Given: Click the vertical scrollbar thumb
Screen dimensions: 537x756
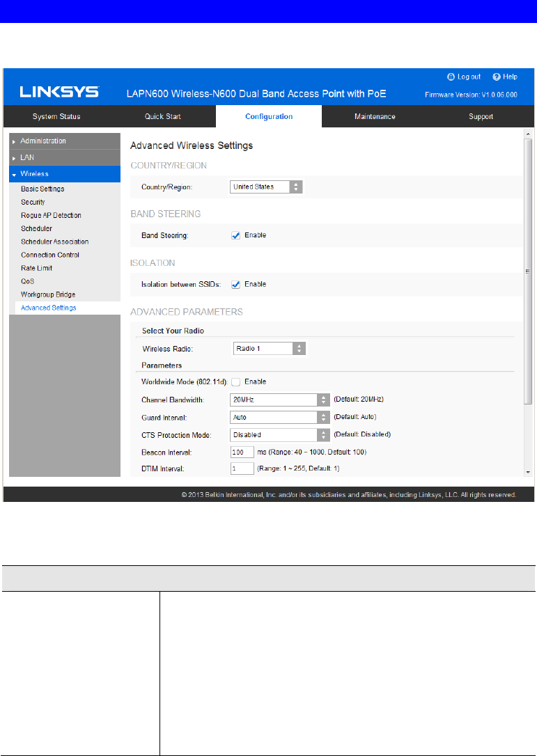Looking at the screenshot, I should pyautogui.click(x=529, y=271).
